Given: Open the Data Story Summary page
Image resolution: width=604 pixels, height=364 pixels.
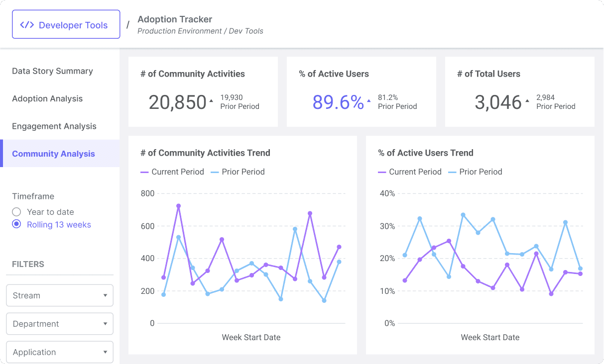Looking at the screenshot, I should tap(52, 71).
